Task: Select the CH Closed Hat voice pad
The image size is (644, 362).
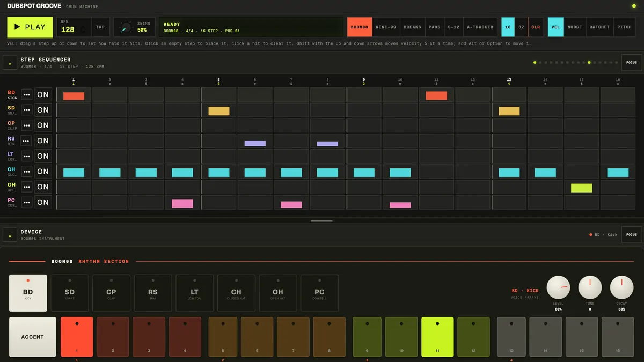Action: 236,293
